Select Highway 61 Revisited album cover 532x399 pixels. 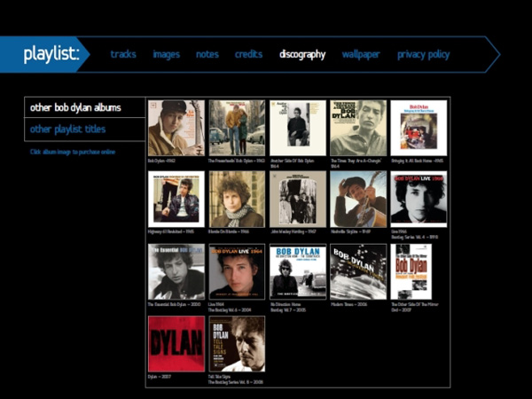[176, 199]
